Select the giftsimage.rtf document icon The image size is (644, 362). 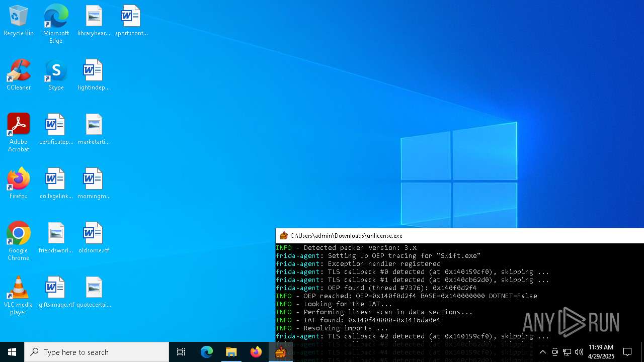pyautogui.click(x=56, y=293)
